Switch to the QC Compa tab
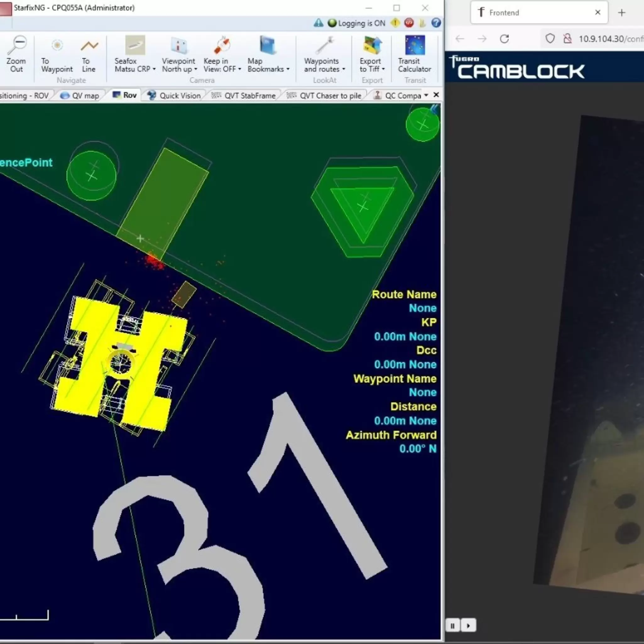 tap(397, 96)
